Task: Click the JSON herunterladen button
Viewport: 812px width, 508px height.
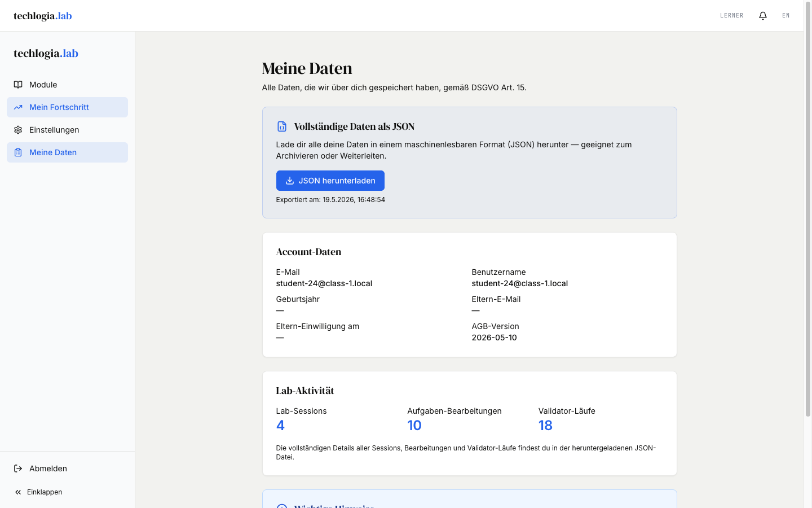Action: [x=330, y=181]
